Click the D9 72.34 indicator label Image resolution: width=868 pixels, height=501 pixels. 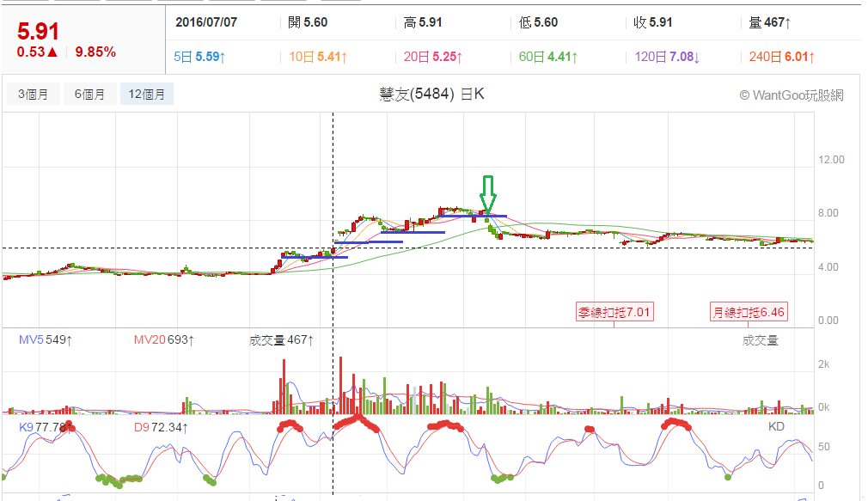[161, 427]
